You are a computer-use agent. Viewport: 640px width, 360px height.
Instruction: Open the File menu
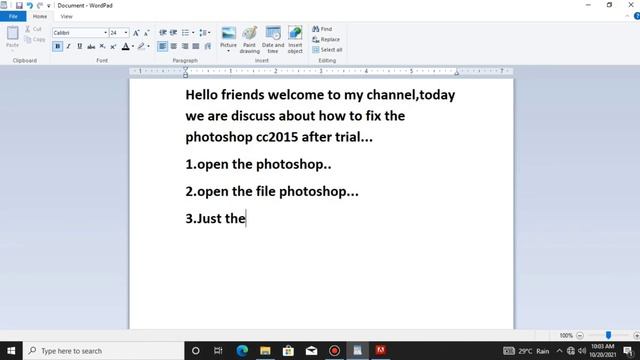(13, 16)
